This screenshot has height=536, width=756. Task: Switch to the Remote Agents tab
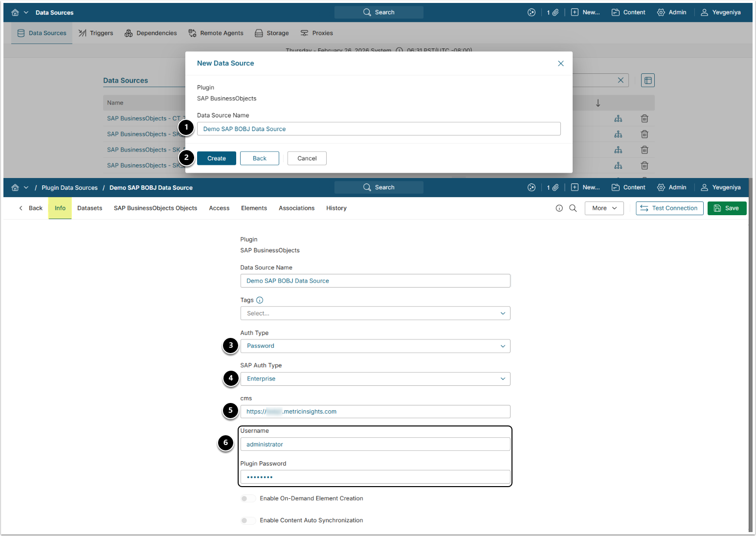coord(216,33)
